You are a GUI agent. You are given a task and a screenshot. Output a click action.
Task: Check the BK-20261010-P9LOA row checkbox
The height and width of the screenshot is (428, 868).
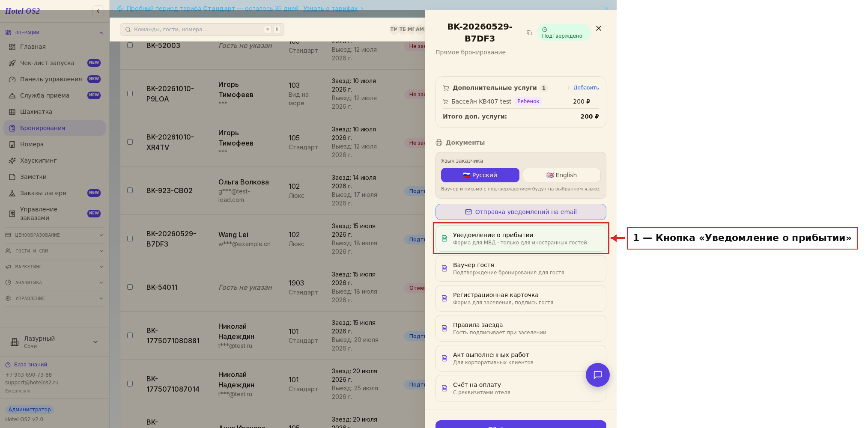[x=130, y=93]
